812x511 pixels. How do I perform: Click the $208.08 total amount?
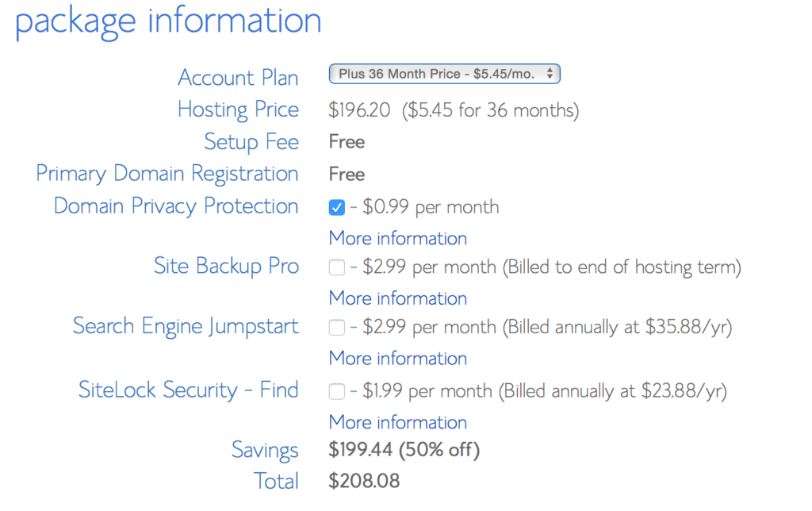click(x=364, y=481)
